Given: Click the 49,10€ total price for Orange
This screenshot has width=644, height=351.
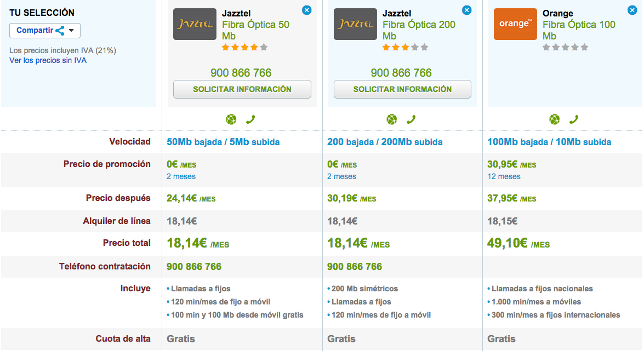Looking at the screenshot, I should pos(518,244).
